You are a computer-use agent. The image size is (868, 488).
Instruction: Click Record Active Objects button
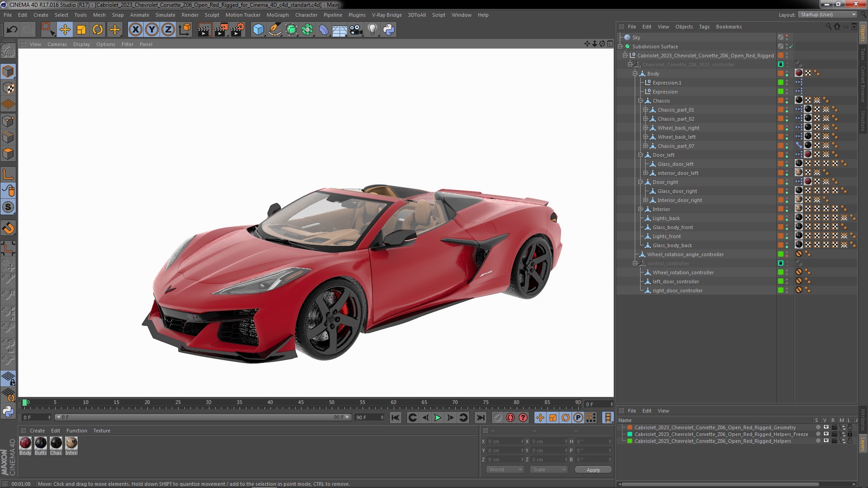pyautogui.click(x=498, y=418)
